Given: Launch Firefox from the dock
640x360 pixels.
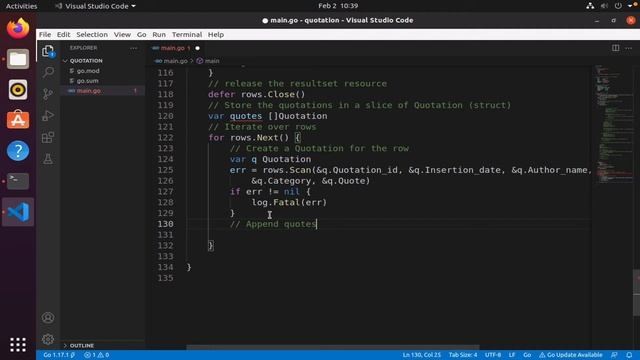Looking at the screenshot, I should (18, 29).
